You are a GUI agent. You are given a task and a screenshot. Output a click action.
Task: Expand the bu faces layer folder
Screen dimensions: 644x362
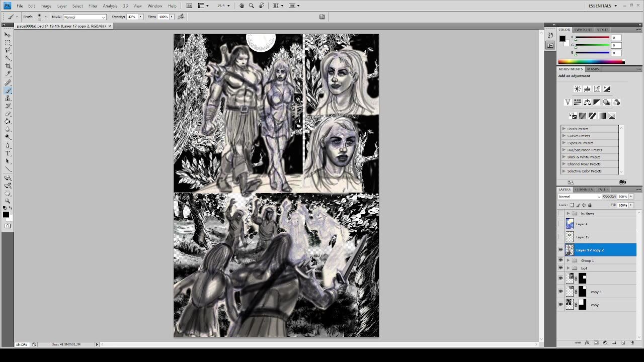tap(568, 214)
